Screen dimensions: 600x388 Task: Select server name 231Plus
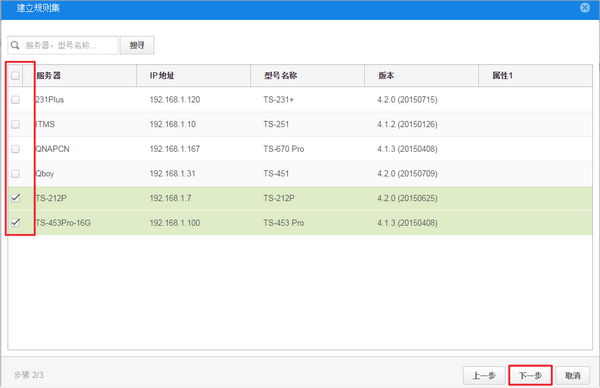50,99
